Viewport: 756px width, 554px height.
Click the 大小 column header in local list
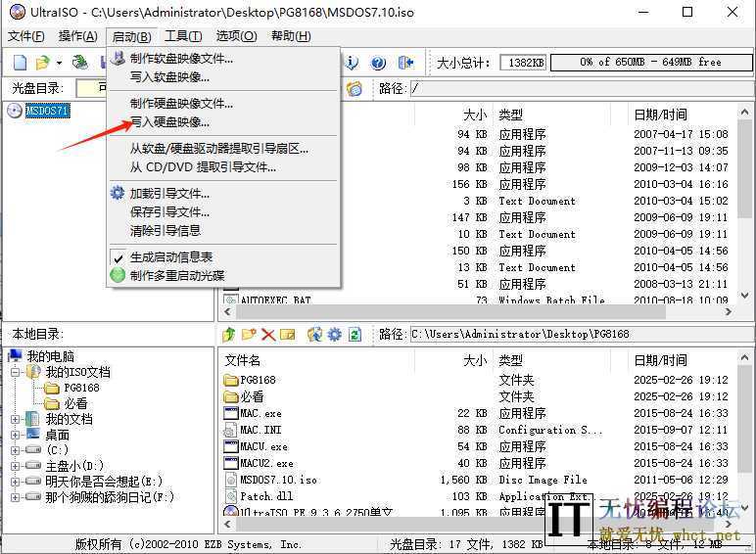(x=474, y=360)
